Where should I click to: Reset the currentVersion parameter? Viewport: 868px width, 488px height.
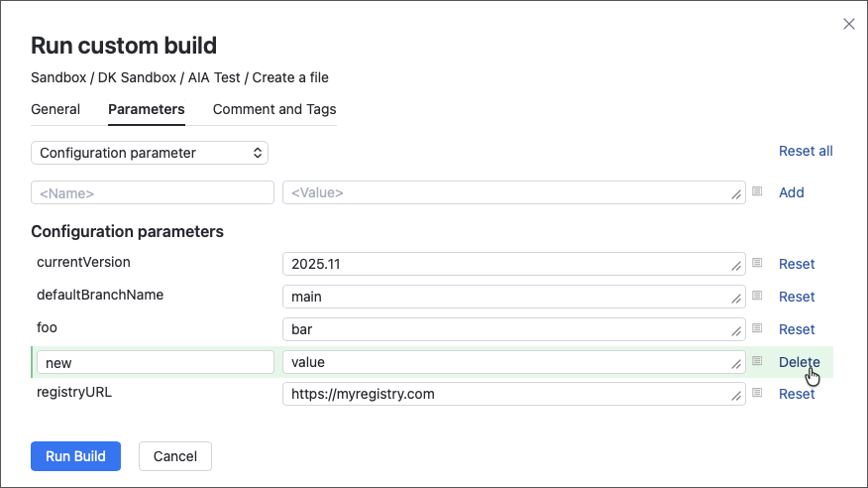tap(797, 264)
